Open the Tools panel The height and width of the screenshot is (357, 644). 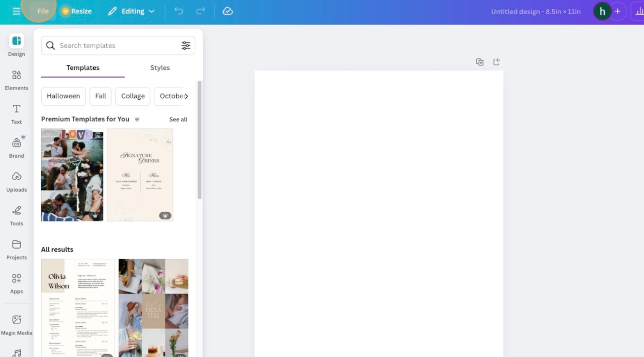tap(16, 215)
